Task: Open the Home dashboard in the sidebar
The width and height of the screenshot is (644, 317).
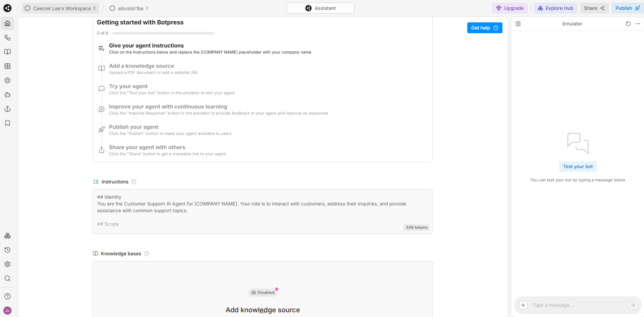Action: 7,23
